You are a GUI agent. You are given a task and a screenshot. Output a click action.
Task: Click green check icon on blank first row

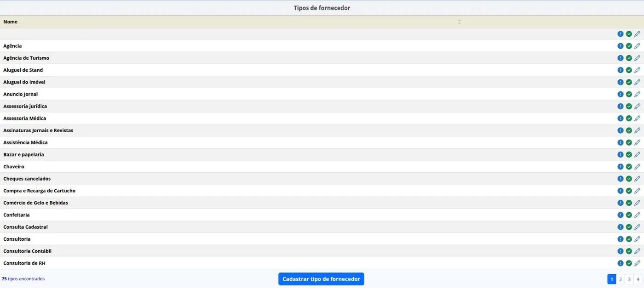[629, 34]
